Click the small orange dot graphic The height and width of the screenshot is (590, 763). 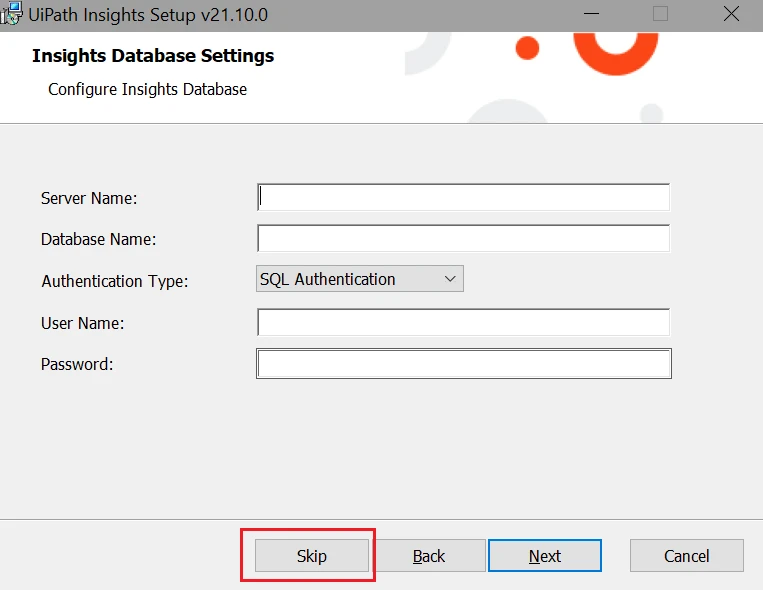[x=527, y=48]
